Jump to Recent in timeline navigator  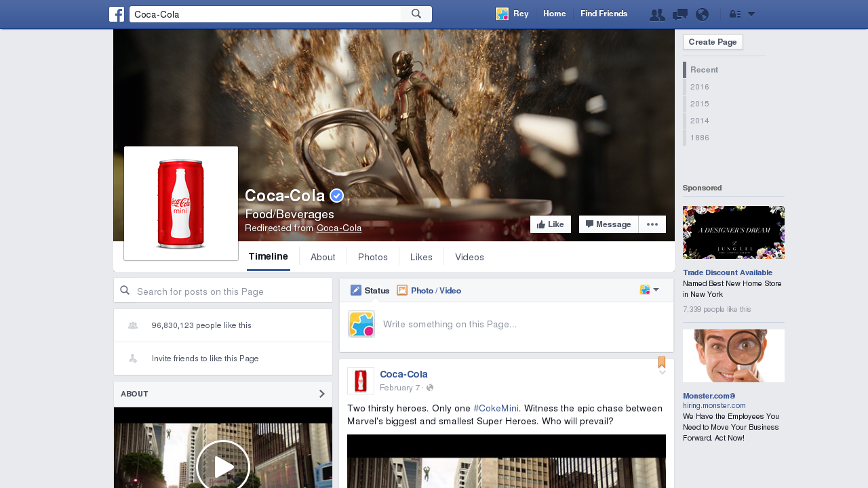pos(704,70)
